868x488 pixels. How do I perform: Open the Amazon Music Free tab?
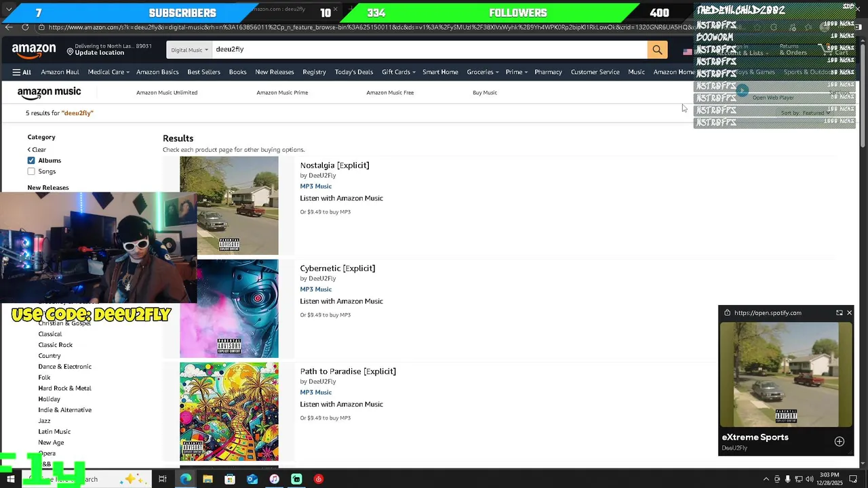click(x=390, y=93)
